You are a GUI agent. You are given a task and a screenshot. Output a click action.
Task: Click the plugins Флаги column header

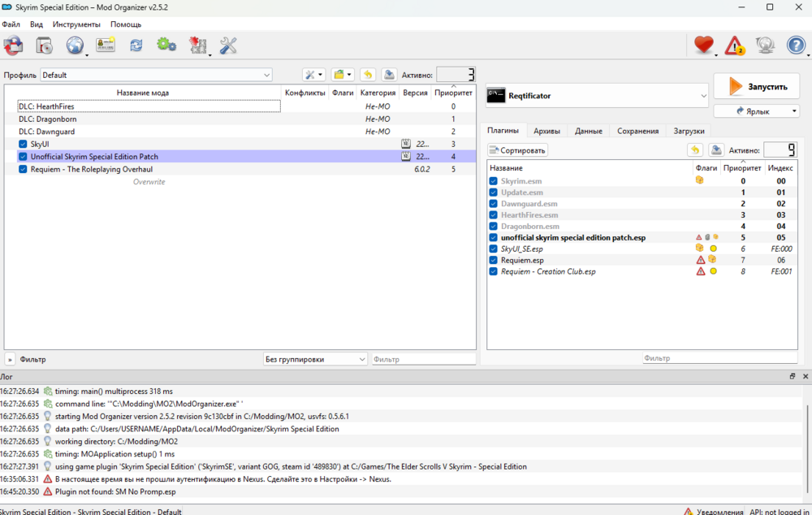click(x=706, y=168)
